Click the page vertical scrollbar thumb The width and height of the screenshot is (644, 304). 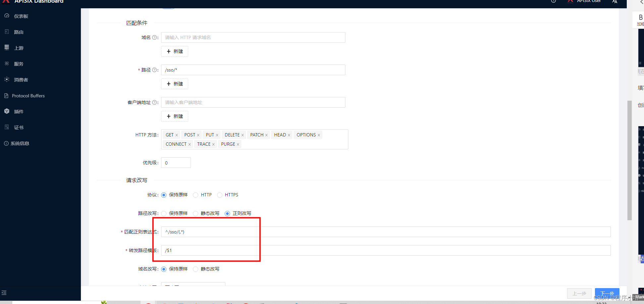point(629,160)
